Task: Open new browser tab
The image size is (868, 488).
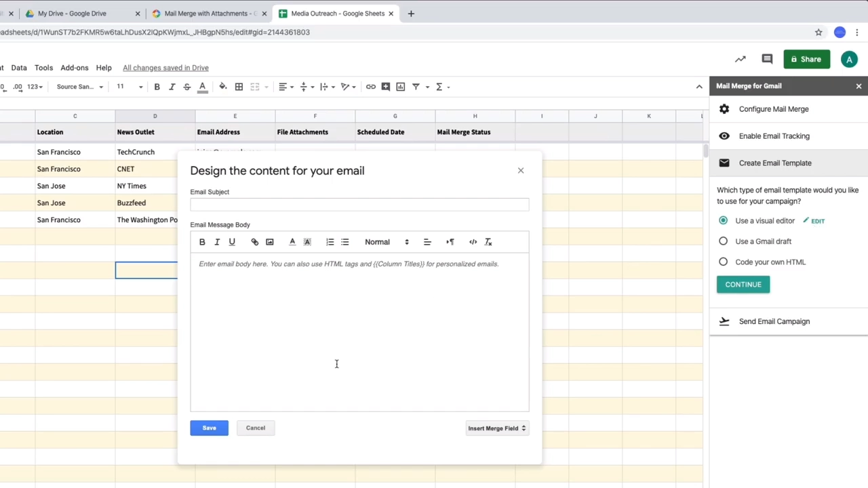Action: [x=411, y=14]
